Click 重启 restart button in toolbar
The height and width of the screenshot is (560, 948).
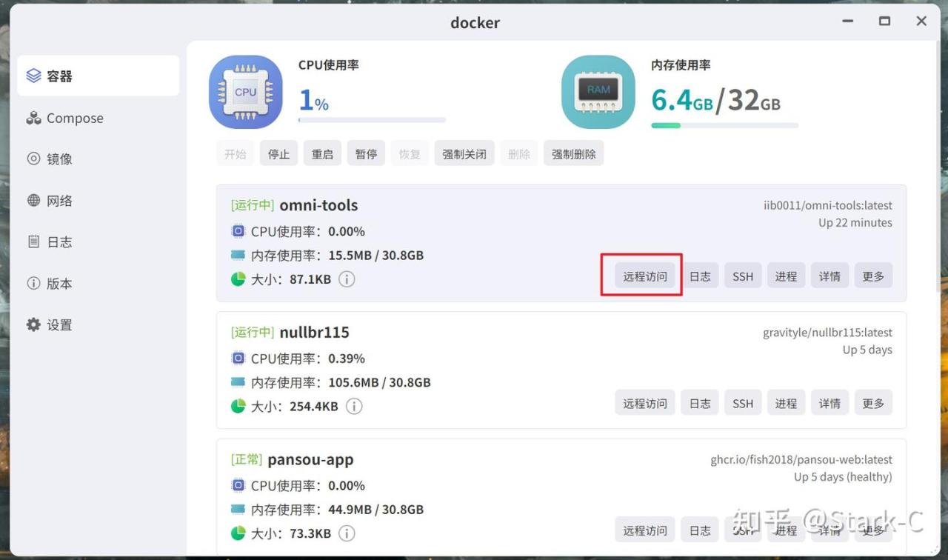(x=322, y=154)
